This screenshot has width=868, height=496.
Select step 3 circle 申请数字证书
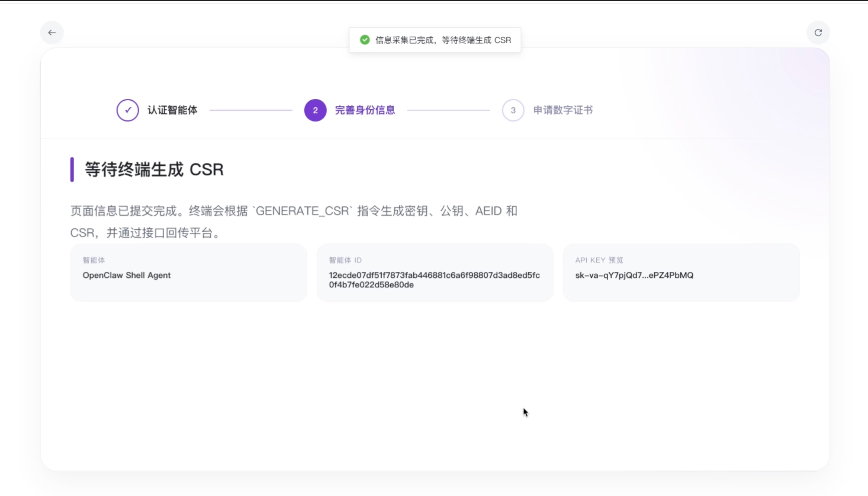(513, 110)
